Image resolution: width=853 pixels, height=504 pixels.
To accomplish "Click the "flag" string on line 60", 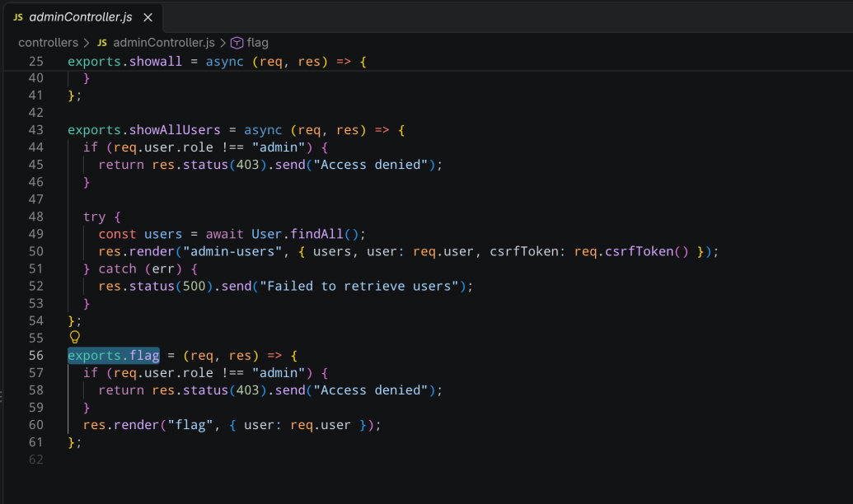I will 190,425.
